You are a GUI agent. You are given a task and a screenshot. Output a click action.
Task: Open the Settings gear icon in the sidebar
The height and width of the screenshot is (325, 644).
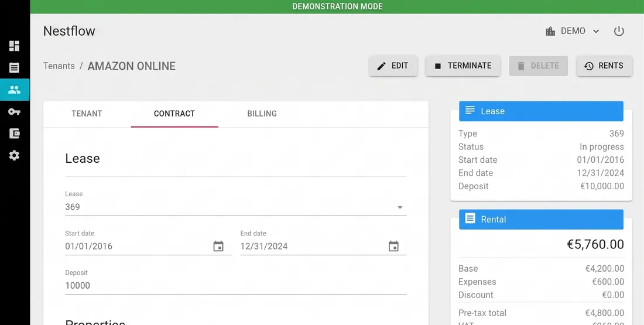pyautogui.click(x=15, y=155)
